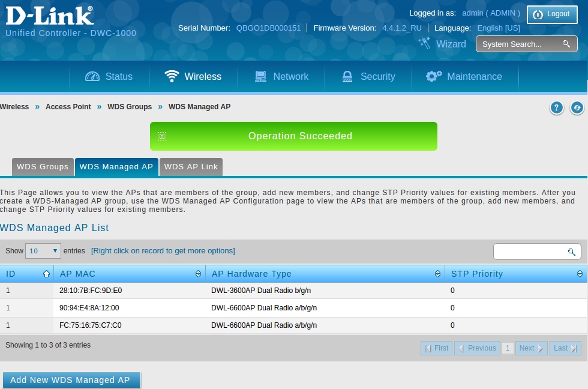
Task: Click the Access Point breadcrumb link
Action: click(x=68, y=107)
